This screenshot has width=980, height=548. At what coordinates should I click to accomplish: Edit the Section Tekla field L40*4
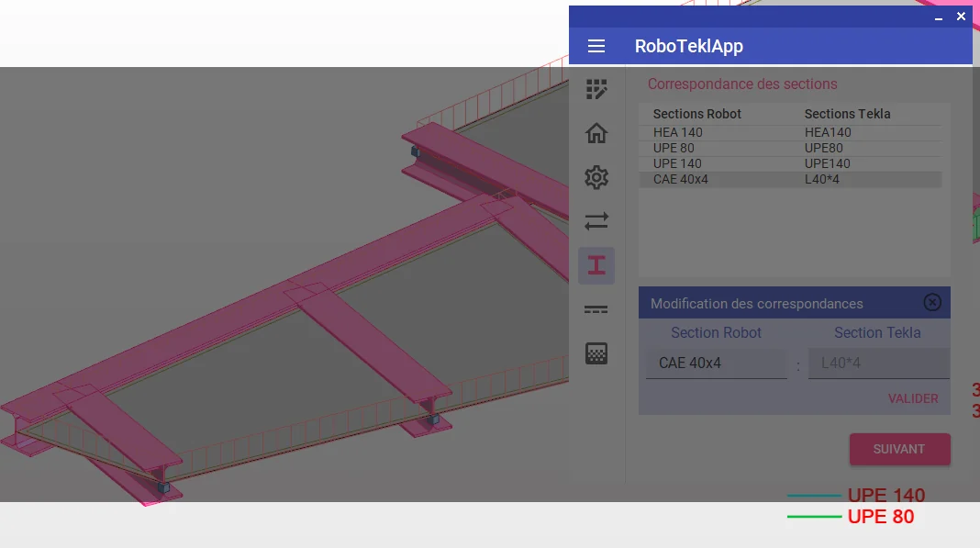879,363
